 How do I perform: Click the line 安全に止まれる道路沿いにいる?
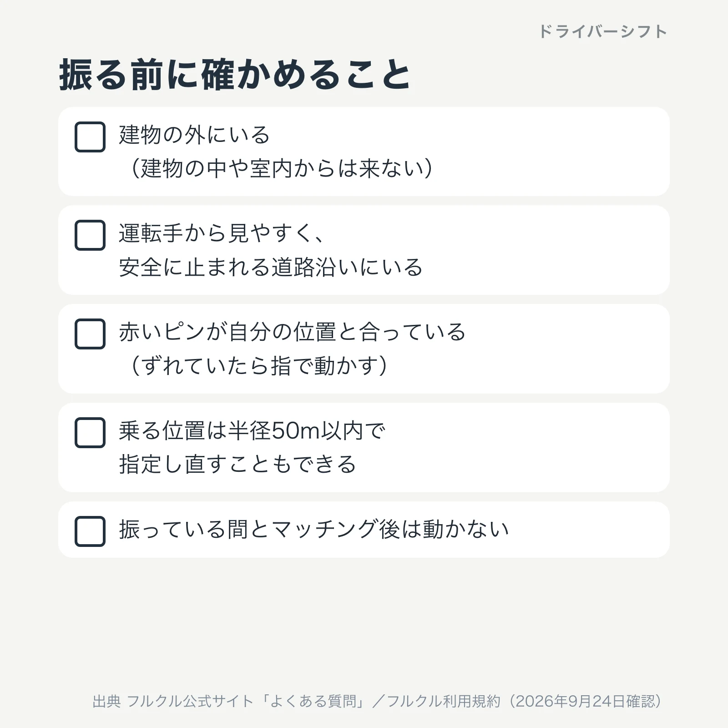pyautogui.click(x=271, y=267)
